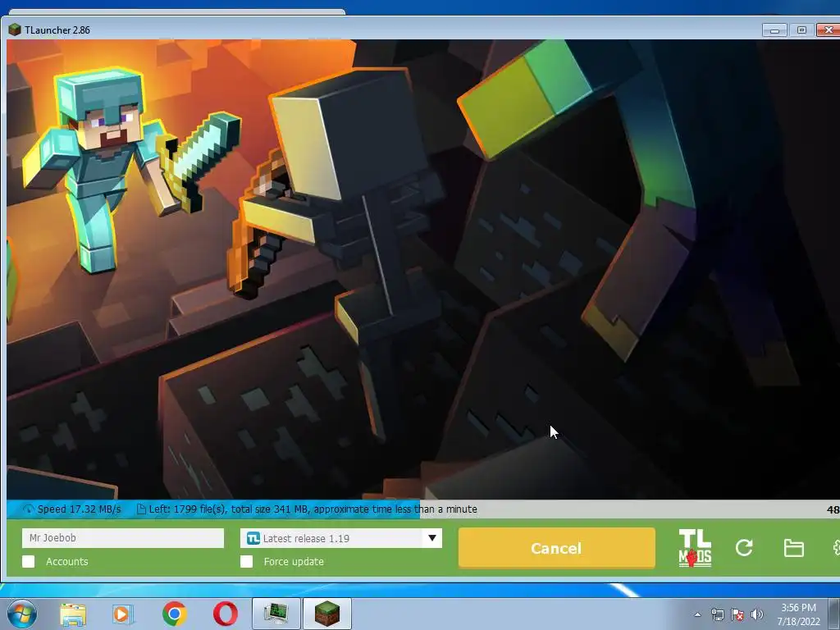Close the TLauncher window
The image size is (840, 630).
point(829,30)
